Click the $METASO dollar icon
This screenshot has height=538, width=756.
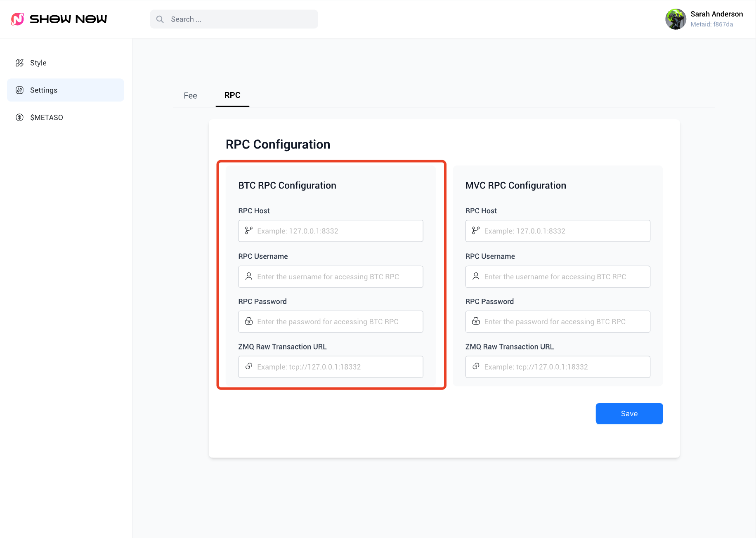(x=19, y=118)
